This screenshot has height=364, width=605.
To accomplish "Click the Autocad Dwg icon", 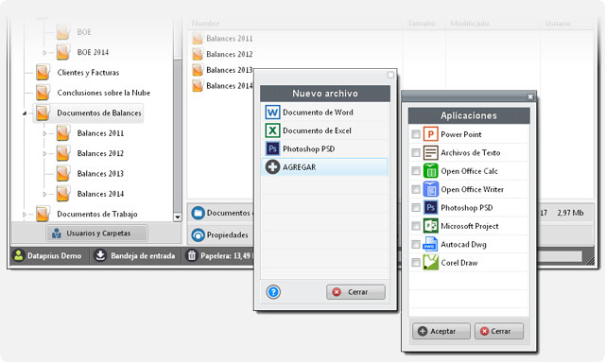I will click(x=430, y=244).
